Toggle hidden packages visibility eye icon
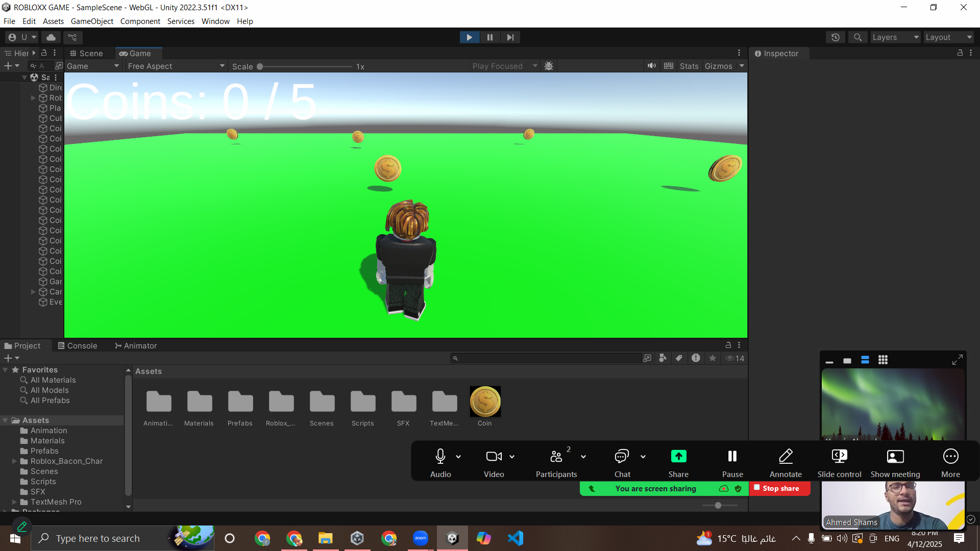The width and height of the screenshot is (980, 551). click(735, 358)
